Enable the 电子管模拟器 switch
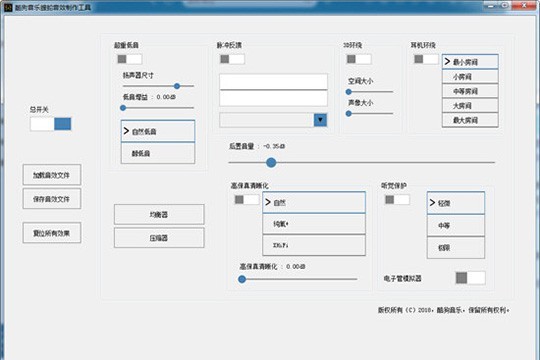540x360 pixels. 470,278
